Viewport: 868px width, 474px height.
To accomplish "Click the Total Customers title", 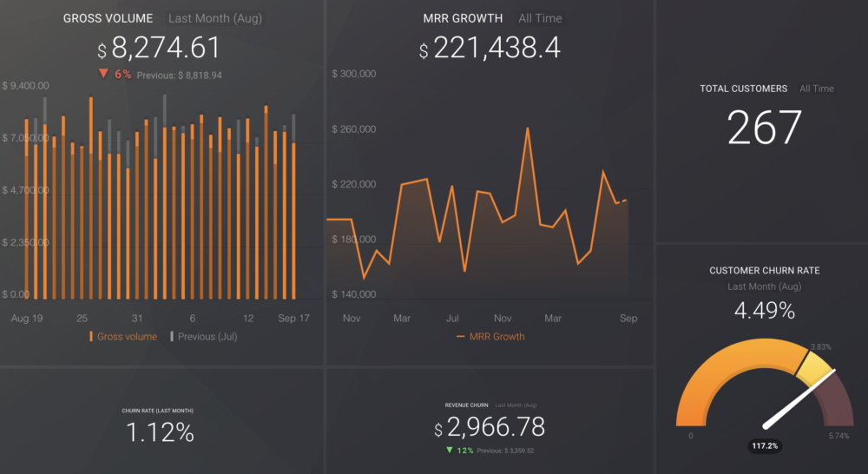I will [x=744, y=89].
